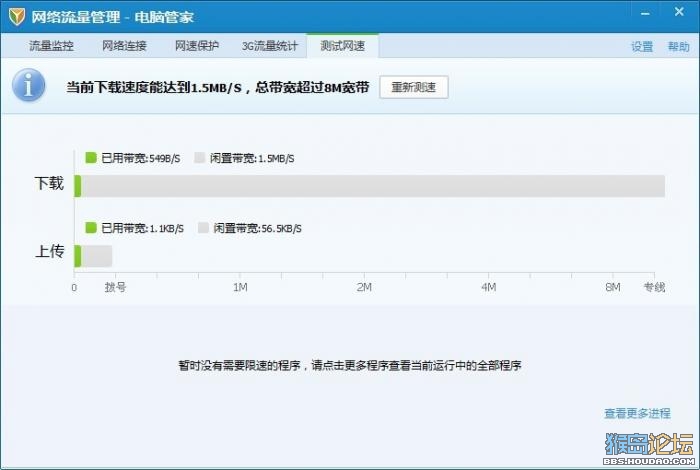Screen dimensions: 700x470
Task: Click the gray download 闲置带宽 legend swatch
Action: pos(200,158)
